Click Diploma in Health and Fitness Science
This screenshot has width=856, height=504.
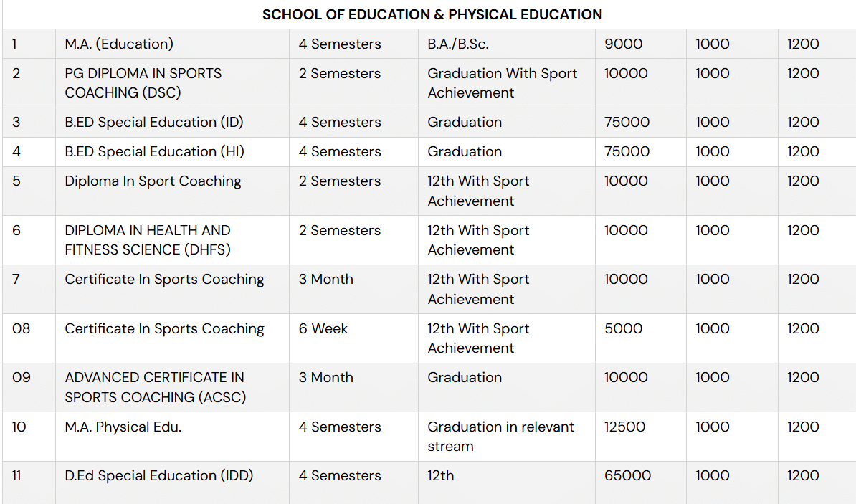(148, 239)
